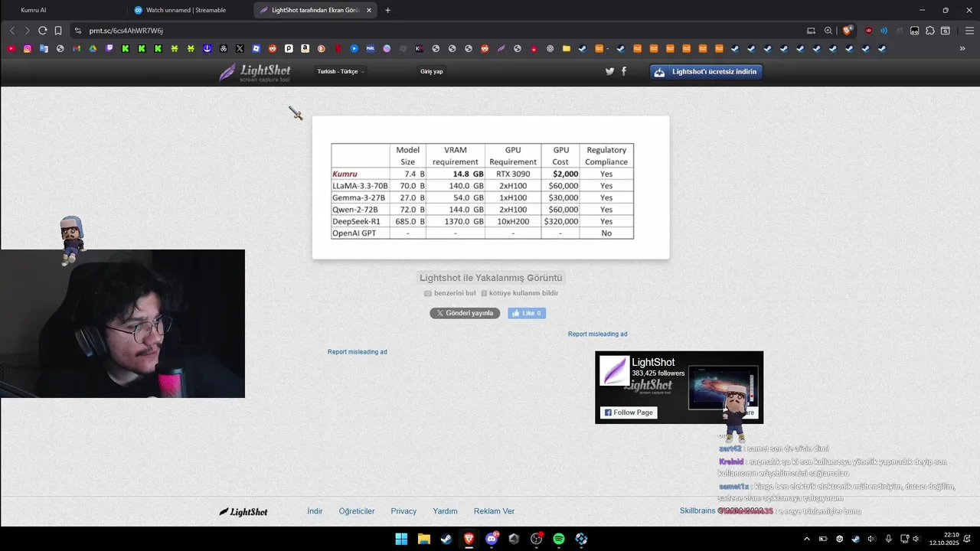Open Spotify from the taskbar
Screen dimensions: 980x551
click(559, 539)
